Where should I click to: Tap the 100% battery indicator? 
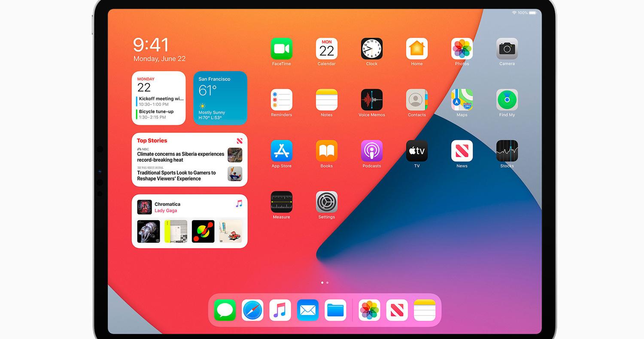click(x=528, y=13)
